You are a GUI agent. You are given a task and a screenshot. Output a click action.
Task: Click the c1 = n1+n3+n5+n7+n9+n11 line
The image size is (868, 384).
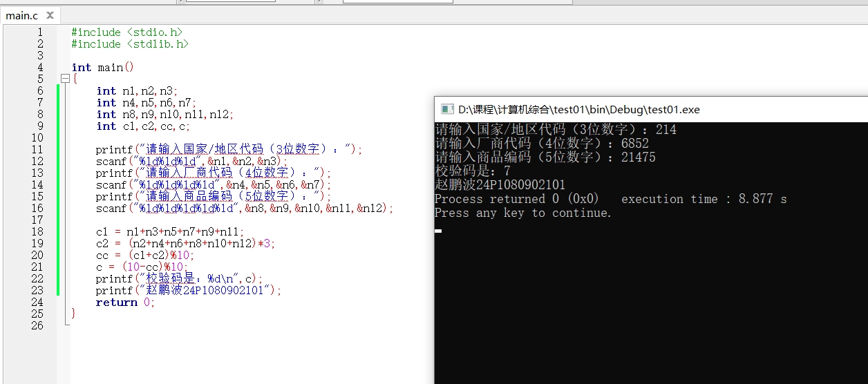coord(170,231)
